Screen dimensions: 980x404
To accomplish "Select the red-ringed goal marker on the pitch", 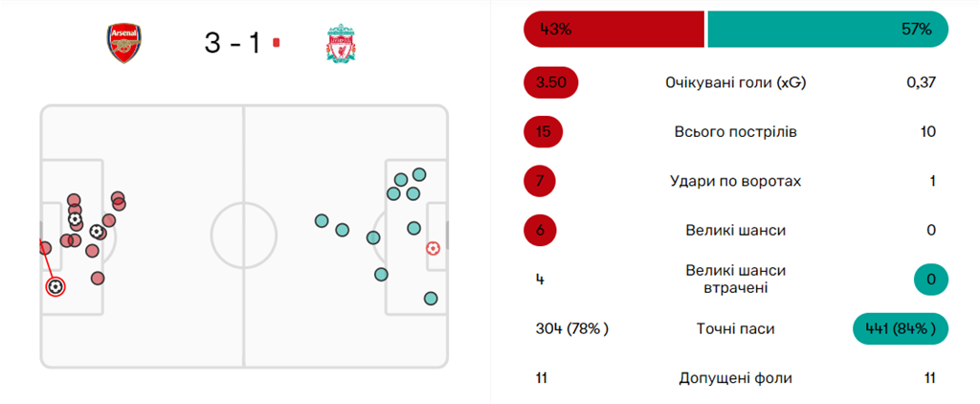I will tap(56, 286).
